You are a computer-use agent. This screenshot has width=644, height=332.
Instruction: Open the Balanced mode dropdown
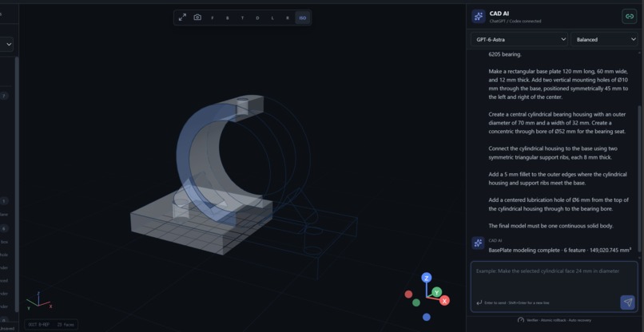point(604,39)
